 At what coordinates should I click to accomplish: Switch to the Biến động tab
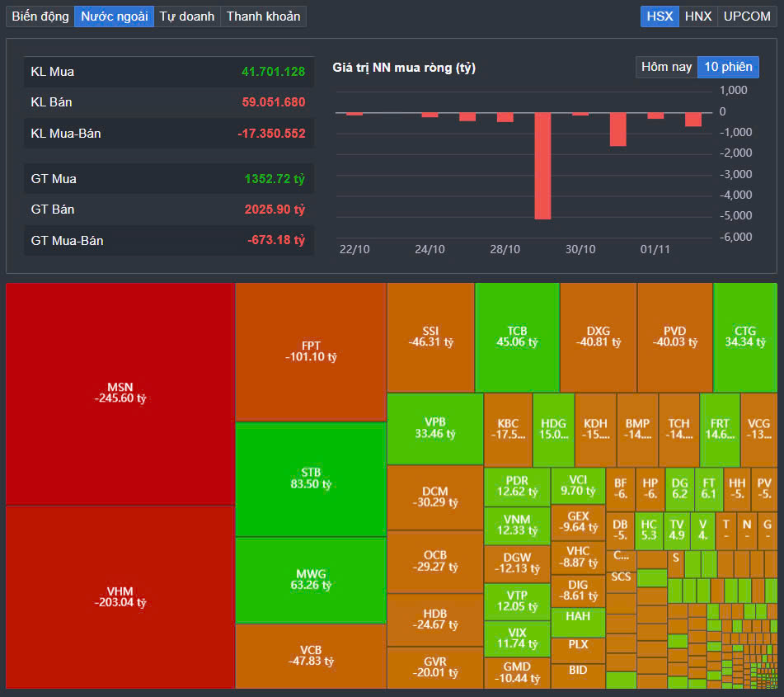pyautogui.click(x=40, y=16)
